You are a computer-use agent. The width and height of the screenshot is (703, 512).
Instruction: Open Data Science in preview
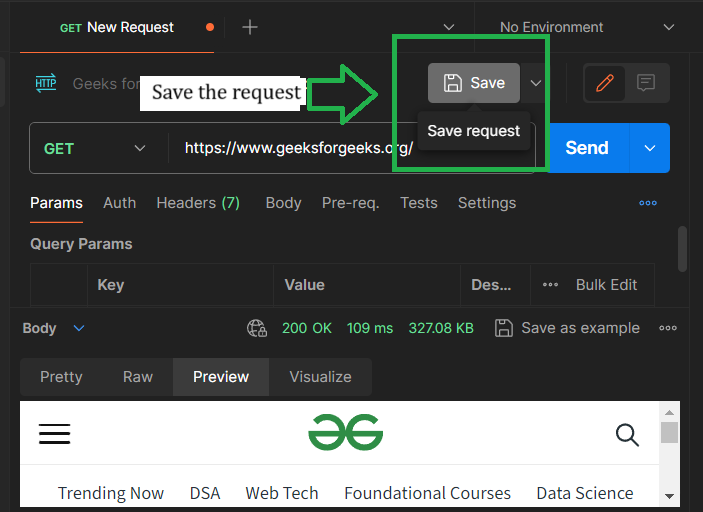pyautogui.click(x=585, y=493)
